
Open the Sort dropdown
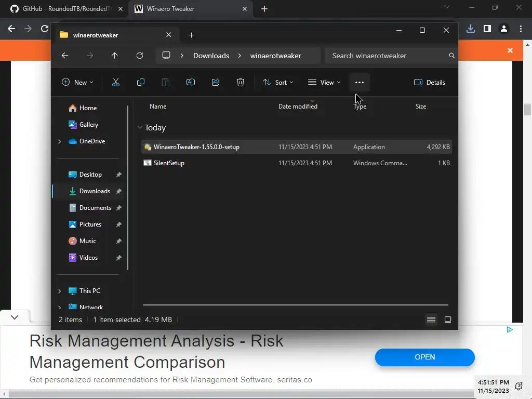[278, 82]
